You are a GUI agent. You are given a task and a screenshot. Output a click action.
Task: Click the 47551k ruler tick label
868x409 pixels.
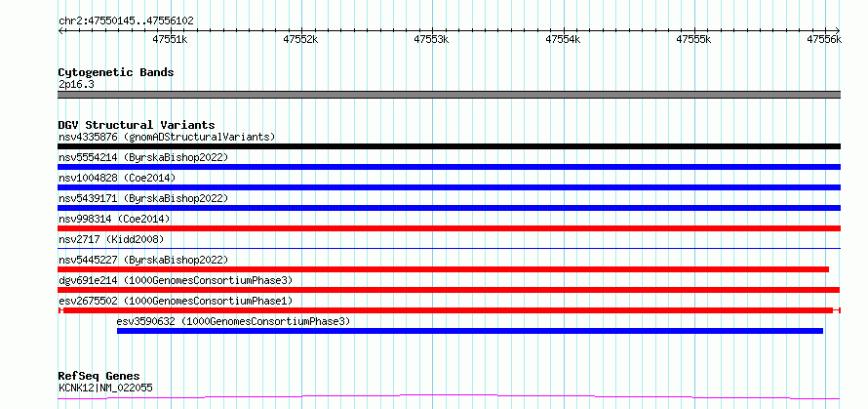tap(170, 39)
